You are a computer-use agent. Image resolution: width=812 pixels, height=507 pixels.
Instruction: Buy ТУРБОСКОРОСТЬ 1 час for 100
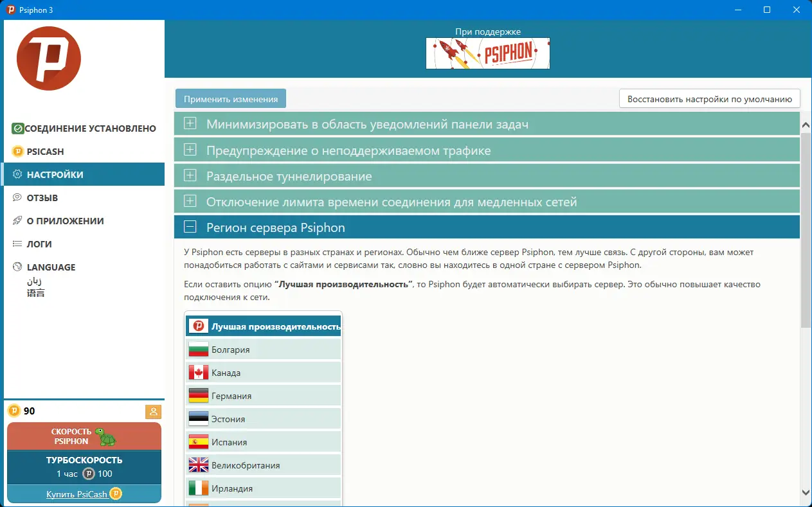(84, 467)
